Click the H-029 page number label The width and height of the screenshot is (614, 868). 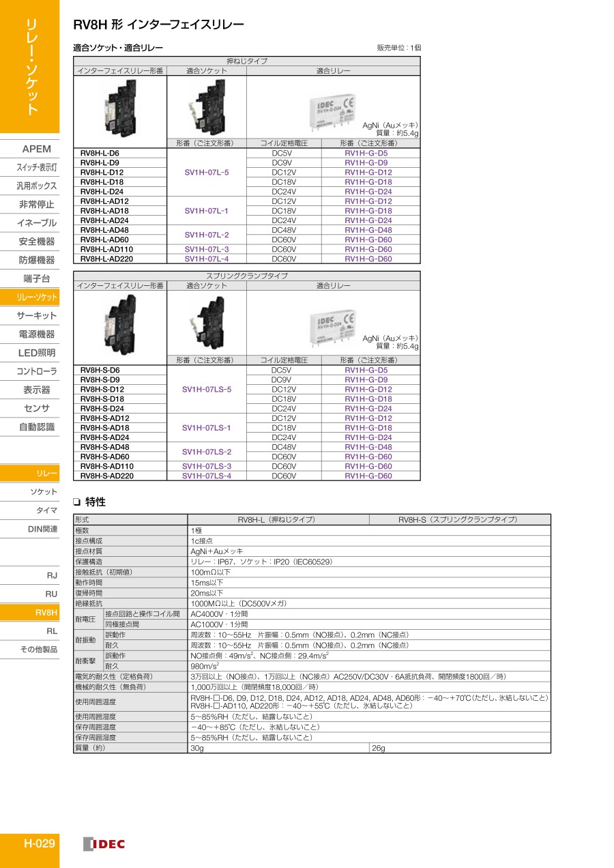point(39,843)
